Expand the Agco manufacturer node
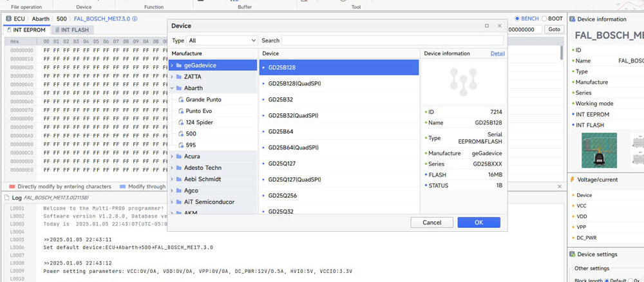Screen dimensions: 644x282 click(x=172, y=191)
